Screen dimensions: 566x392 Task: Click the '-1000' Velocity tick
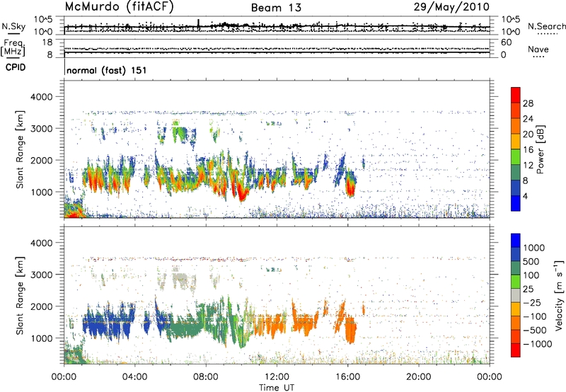[x=538, y=344]
